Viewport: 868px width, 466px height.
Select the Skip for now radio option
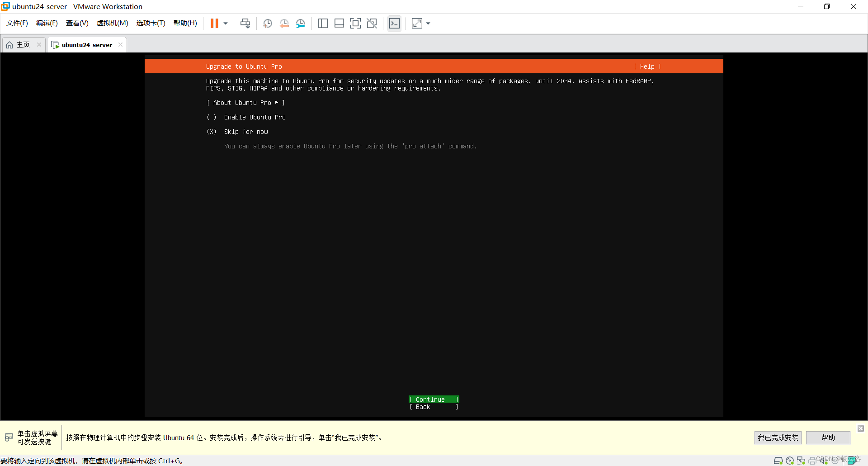tap(237, 132)
